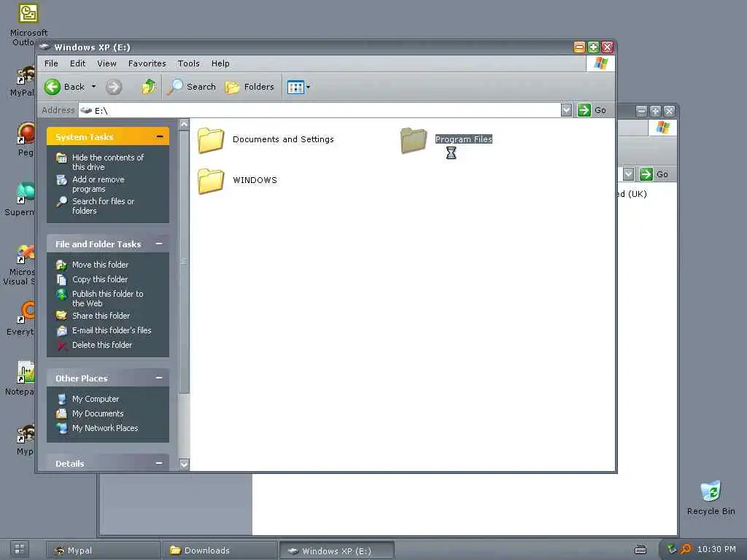
Task: Collapse the File and Folder Tasks panel
Action: coord(159,244)
